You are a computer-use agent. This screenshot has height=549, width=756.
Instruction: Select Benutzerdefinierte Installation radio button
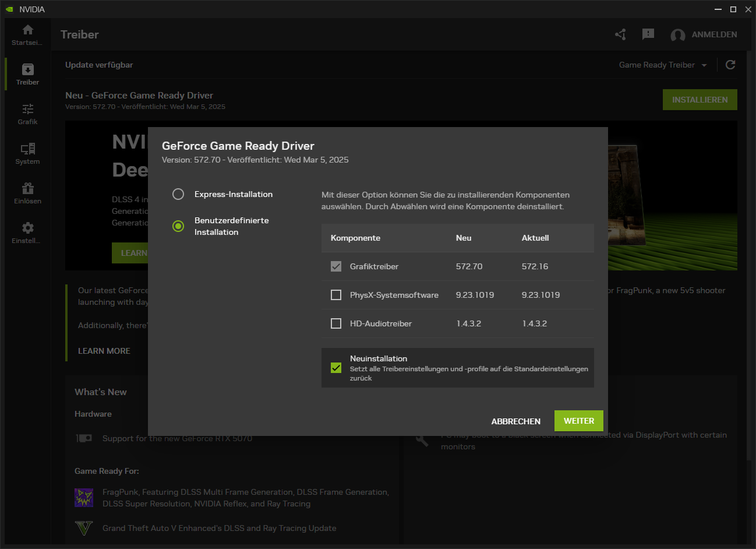(x=178, y=226)
